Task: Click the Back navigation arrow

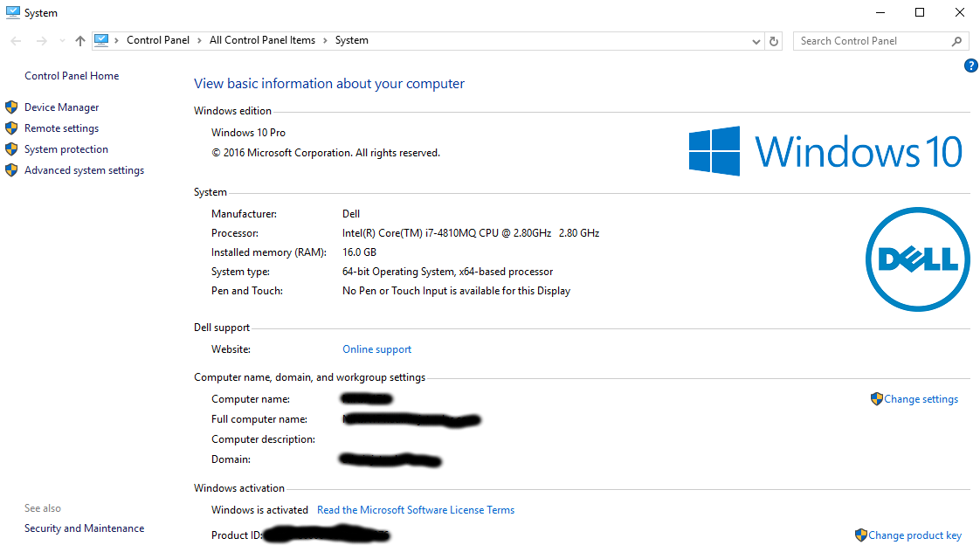Action: click(17, 41)
